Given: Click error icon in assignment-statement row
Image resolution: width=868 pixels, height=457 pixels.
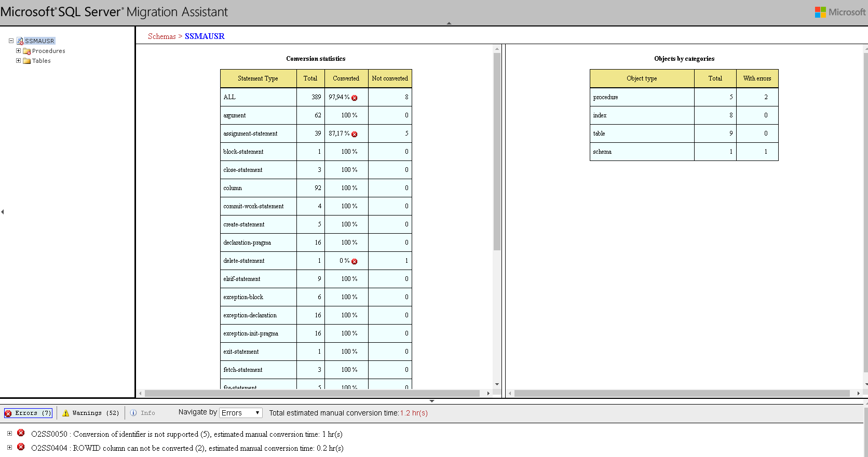Looking at the screenshot, I should (355, 134).
